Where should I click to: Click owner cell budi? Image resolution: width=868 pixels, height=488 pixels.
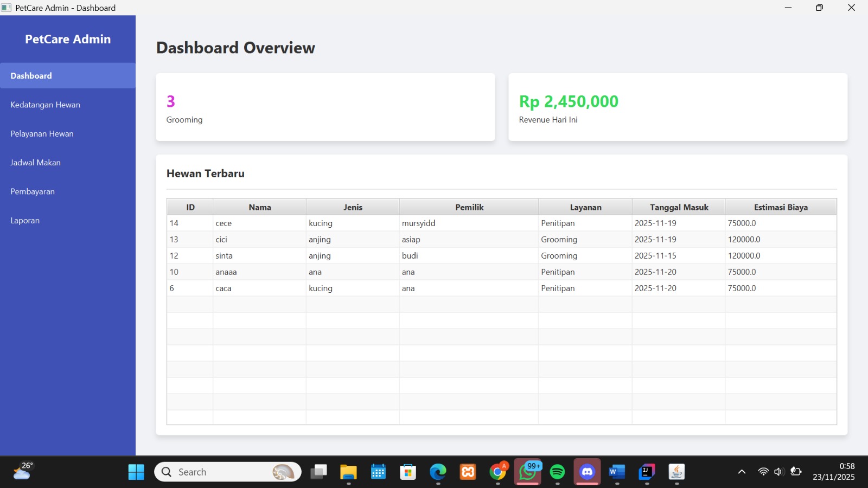coord(469,256)
